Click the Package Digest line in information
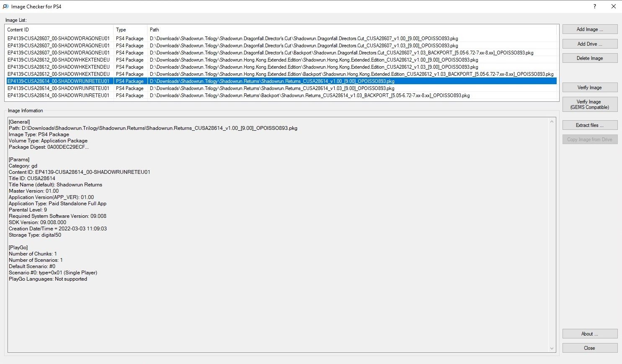 pos(49,147)
